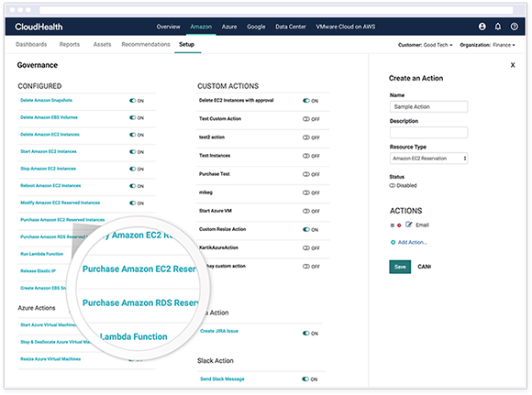Viewport: 532px width, 395px height.
Task: Turn off Delete EC2 Instances with approval
Action: 306,101
